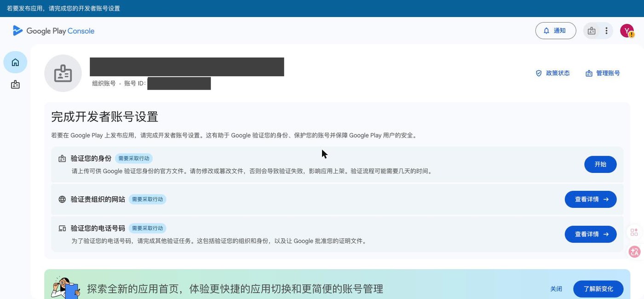644x299 pixels.
Task: Click the 验证您的身份 title
Action: pyautogui.click(x=91, y=158)
